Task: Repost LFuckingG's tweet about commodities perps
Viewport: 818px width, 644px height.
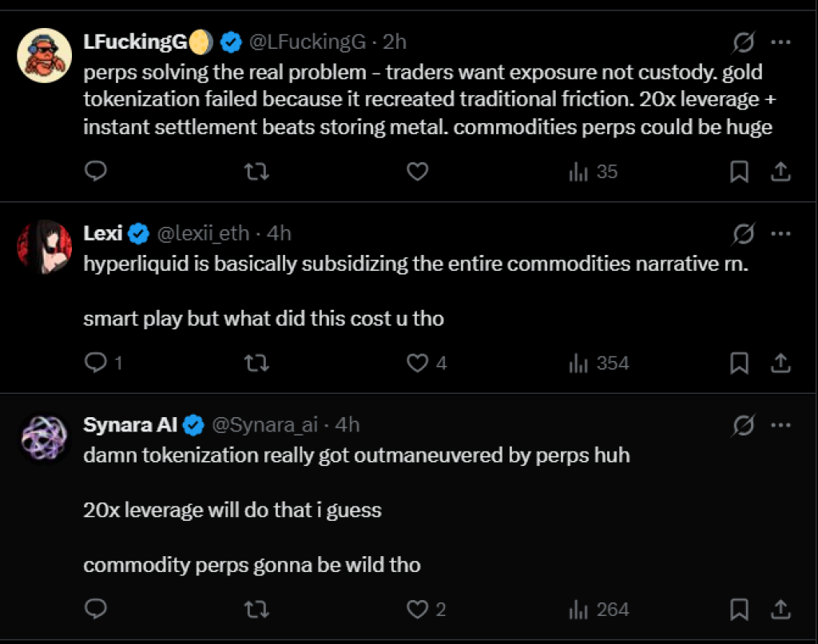Action: click(x=256, y=171)
